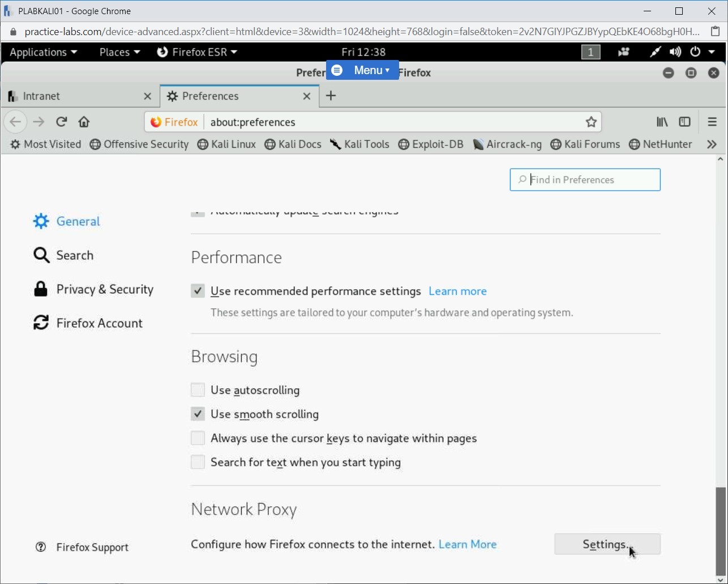
Task: Open the Library bookshelf icon
Action: tap(662, 122)
